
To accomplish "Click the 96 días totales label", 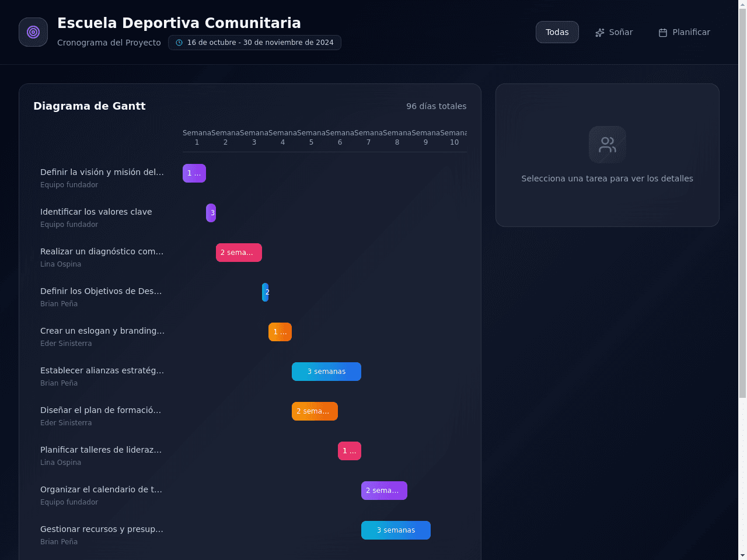I will (437, 106).
